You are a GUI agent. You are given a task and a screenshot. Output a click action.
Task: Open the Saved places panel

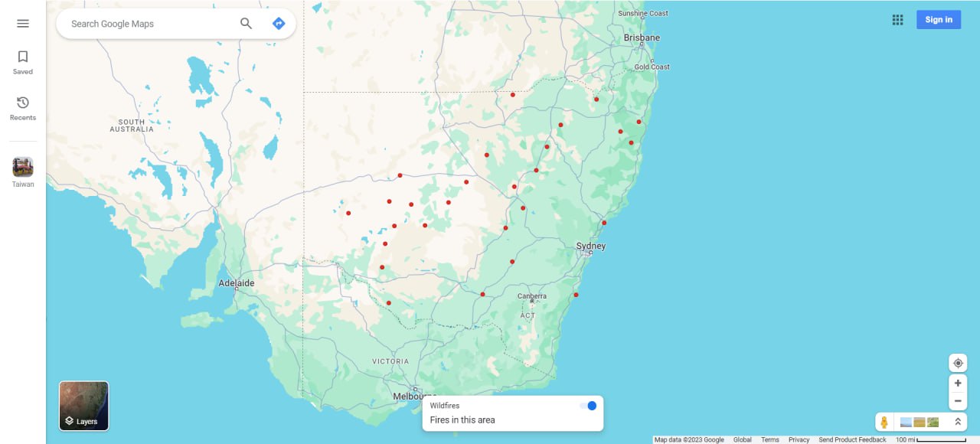click(x=23, y=62)
